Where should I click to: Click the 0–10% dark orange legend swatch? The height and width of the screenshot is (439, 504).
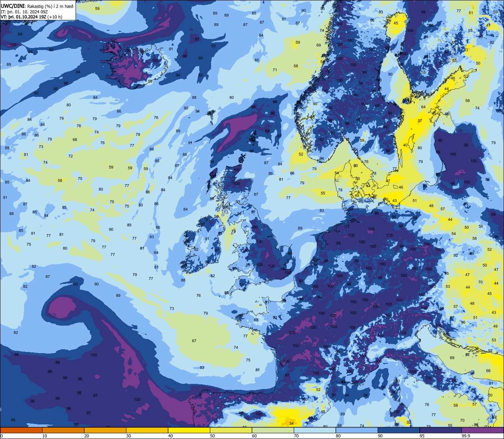pyautogui.click(x=21, y=430)
